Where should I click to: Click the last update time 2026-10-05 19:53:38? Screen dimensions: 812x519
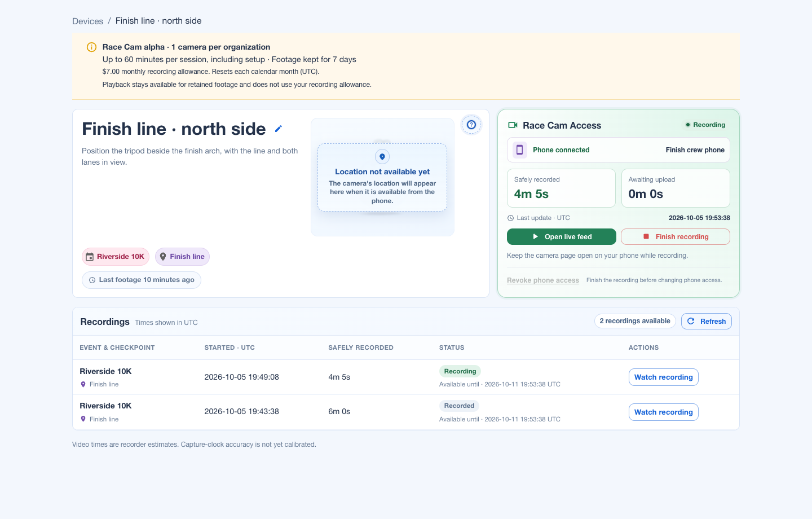pos(699,218)
